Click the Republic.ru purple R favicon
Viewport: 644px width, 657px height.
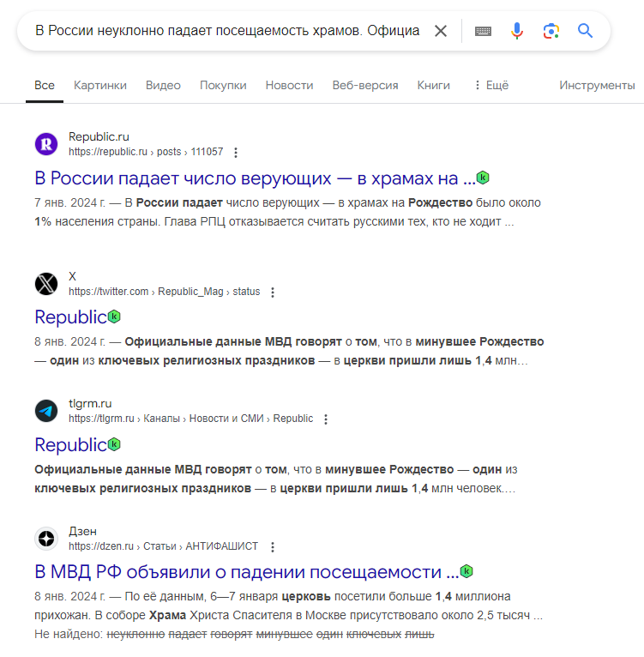coord(46,144)
